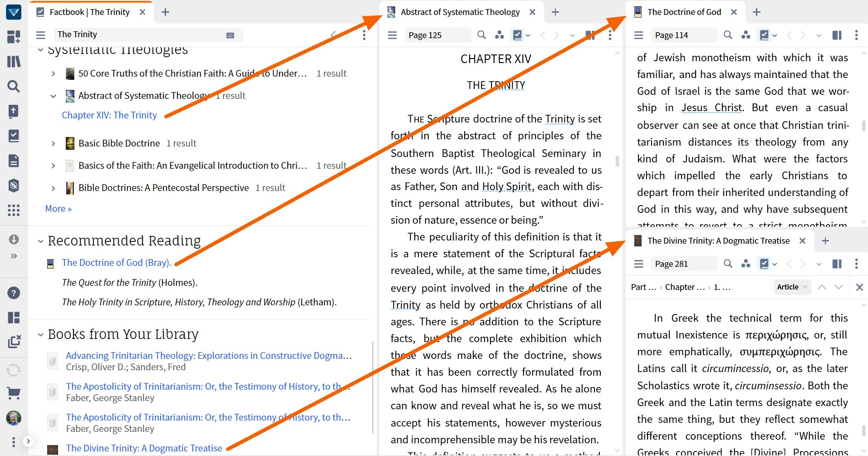Collapse the Systematic Theologies section
This screenshot has width=868, height=456.
click(x=40, y=50)
